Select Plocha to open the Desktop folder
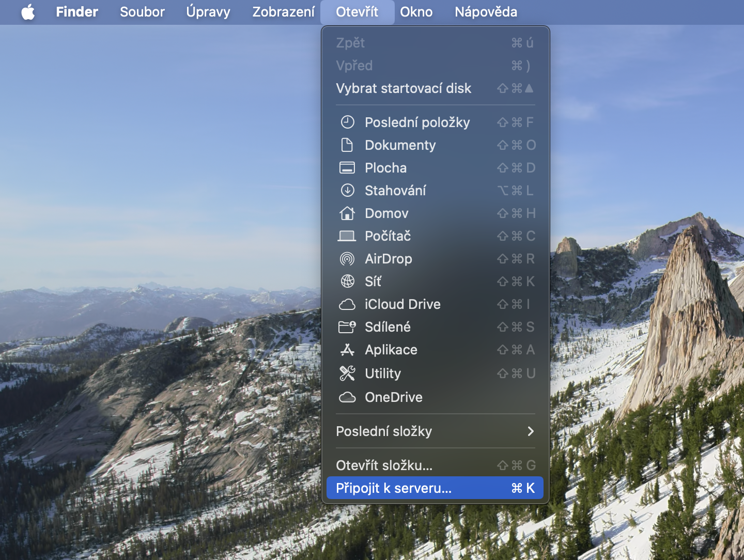Image resolution: width=744 pixels, height=560 pixels. pos(385,168)
